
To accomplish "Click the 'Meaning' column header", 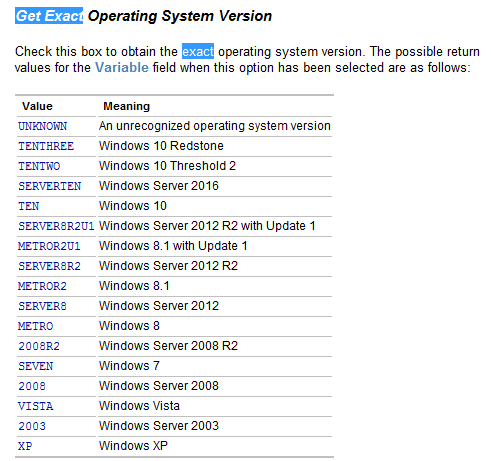I will click(x=127, y=106).
